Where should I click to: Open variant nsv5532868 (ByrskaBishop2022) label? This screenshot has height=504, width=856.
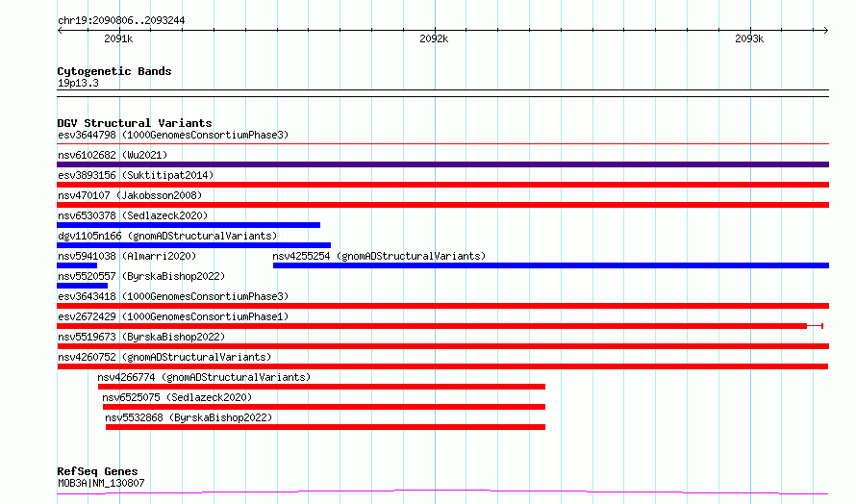click(189, 417)
